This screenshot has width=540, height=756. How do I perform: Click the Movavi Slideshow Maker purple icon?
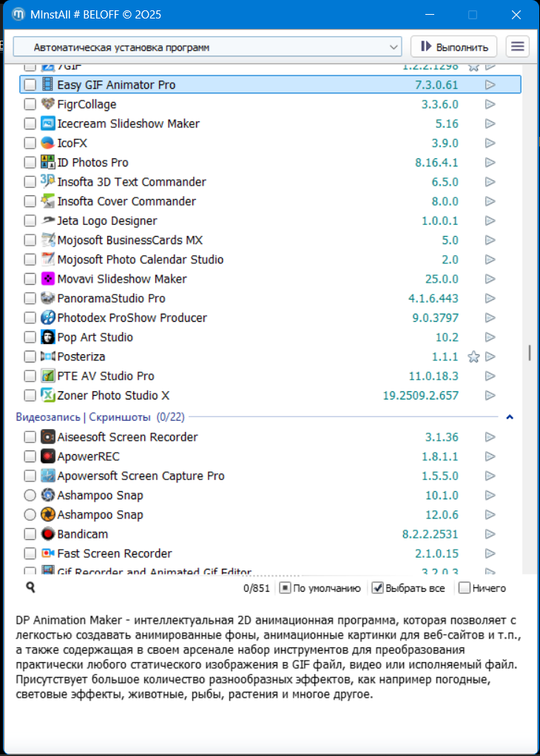click(47, 279)
